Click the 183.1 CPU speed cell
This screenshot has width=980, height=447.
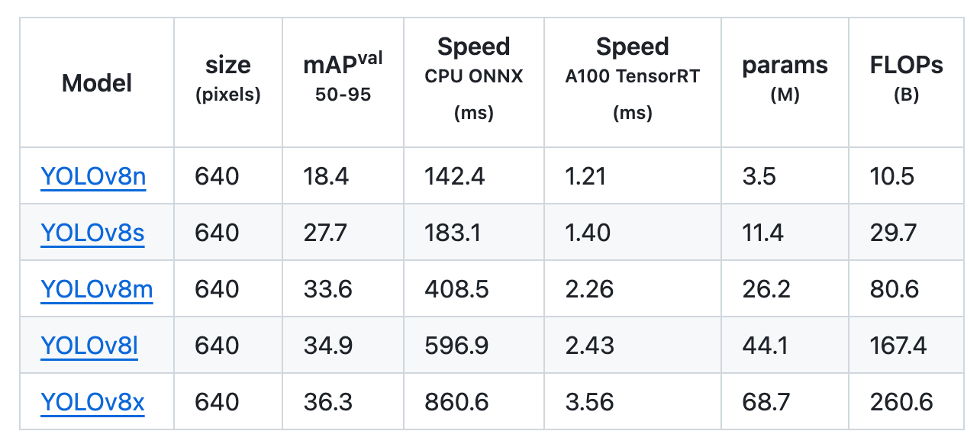(x=453, y=233)
